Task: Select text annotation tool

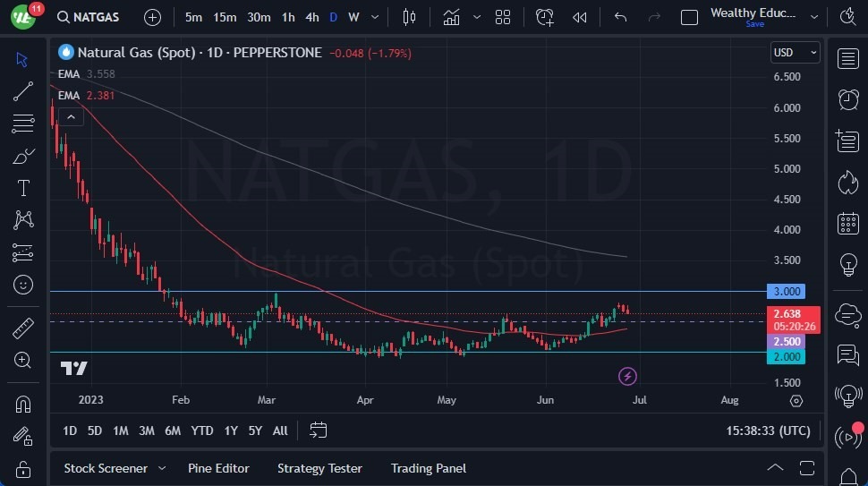Action: (22, 188)
